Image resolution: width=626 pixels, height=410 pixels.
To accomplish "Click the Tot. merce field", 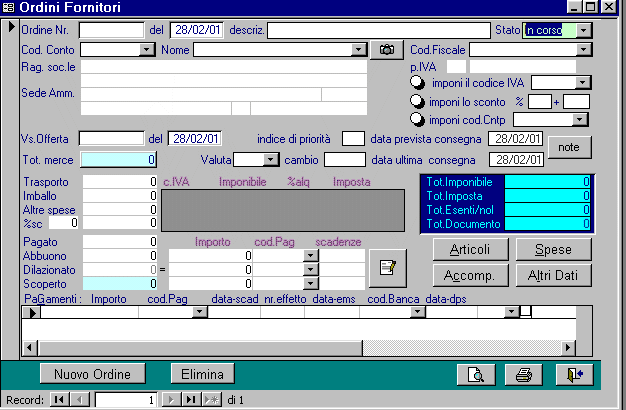I will pyautogui.click(x=119, y=160).
